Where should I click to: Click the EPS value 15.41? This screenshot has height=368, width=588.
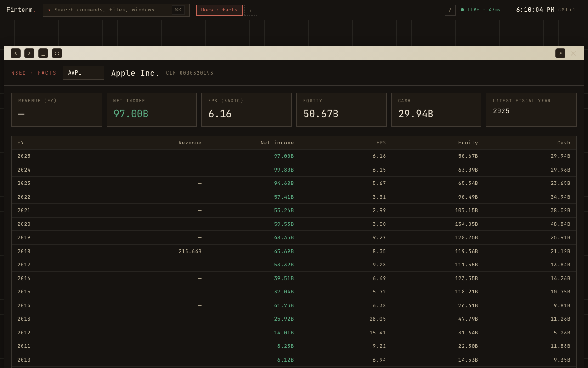[378, 333]
